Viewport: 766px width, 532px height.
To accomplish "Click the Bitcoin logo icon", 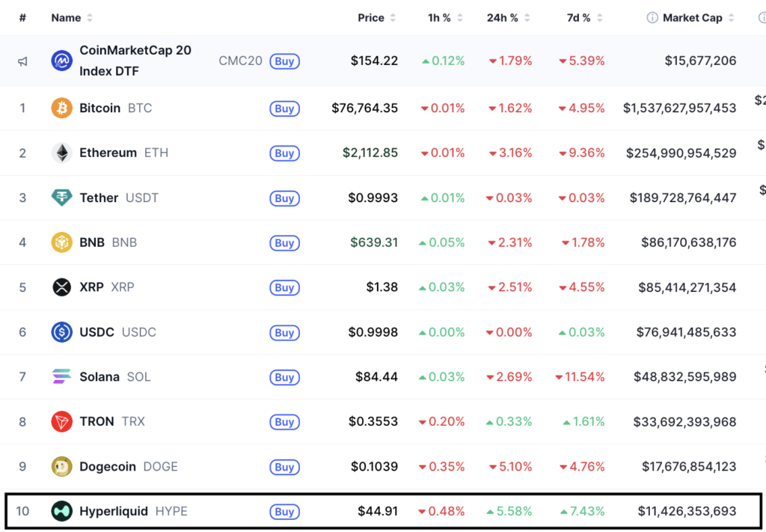I will [x=61, y=108].
